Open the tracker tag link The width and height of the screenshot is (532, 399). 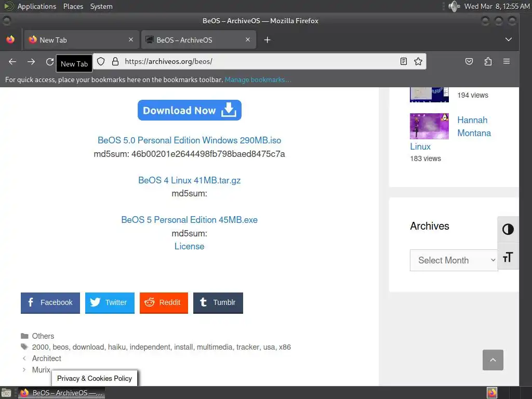(248, 347)
